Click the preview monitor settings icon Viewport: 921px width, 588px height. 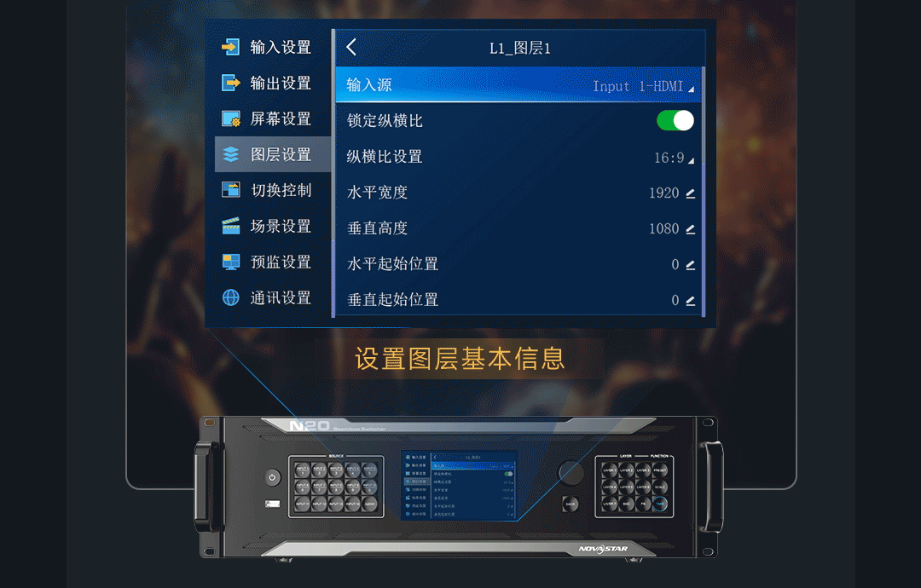click(x=231, y=262)
